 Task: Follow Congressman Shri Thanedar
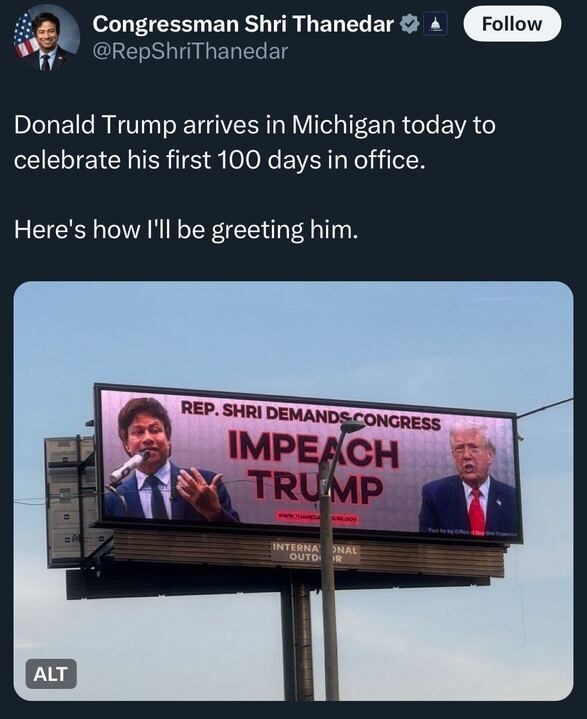pos(512,24)
